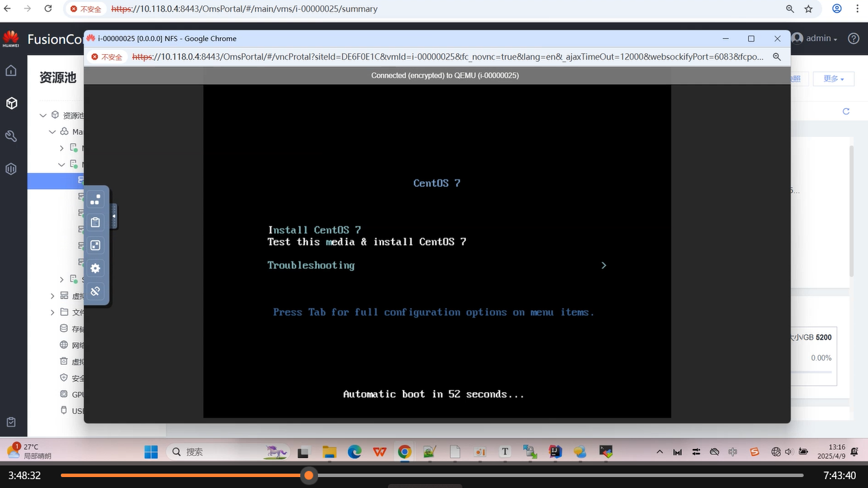
Task: Click the refresh icon on the right panel
Action: tap(845, 112)
